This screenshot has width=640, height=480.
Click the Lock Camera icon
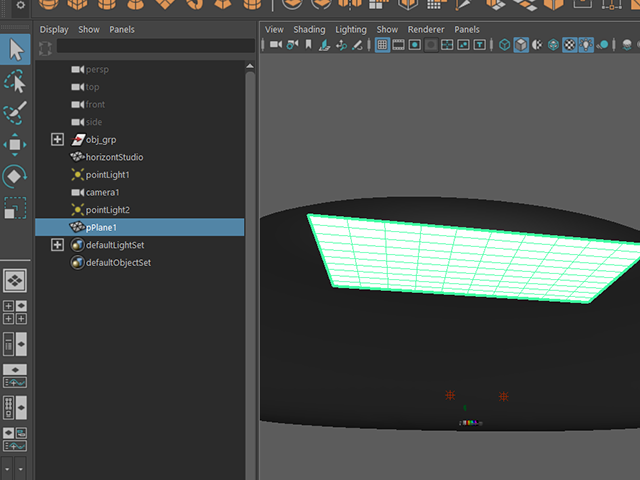(x=292, y=44)
